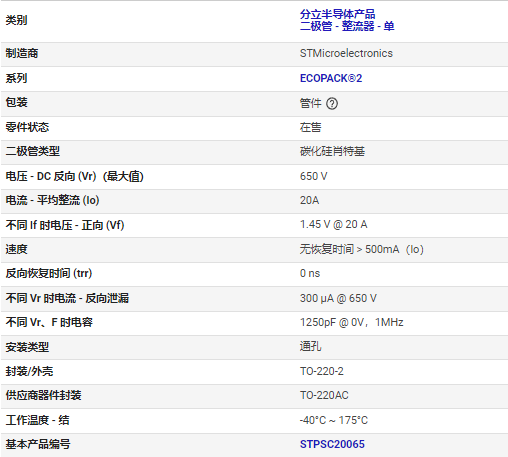Viewport: 508px width, 457px height.
Task: Click the 1250pF @ 0V, 1MHz value
Action: [351, 322]
